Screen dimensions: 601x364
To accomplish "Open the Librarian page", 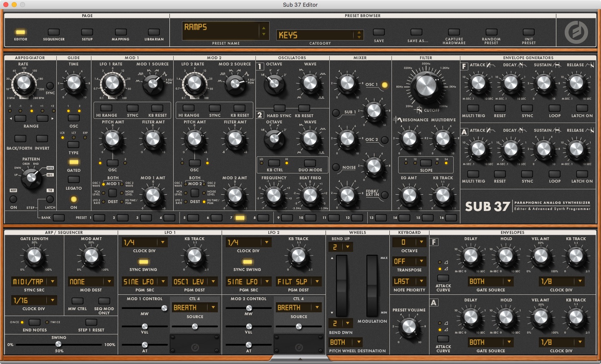I will [x=154, y=32].
